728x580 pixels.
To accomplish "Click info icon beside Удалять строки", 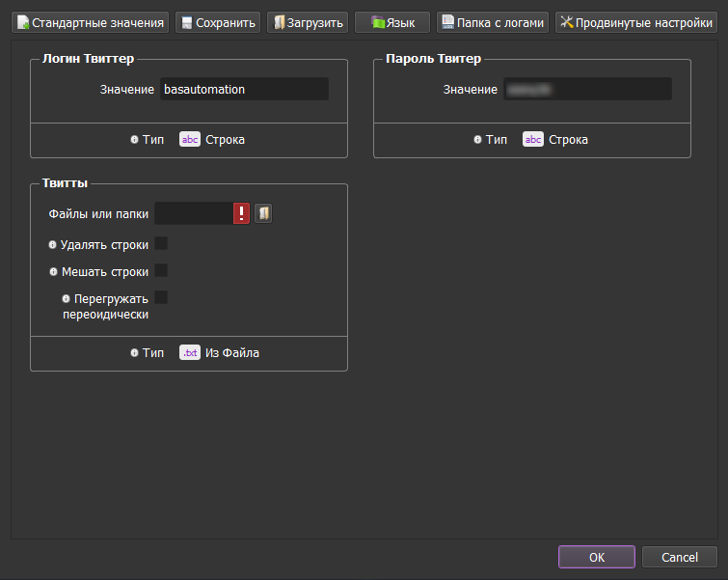I will click(x=52, y=245).
